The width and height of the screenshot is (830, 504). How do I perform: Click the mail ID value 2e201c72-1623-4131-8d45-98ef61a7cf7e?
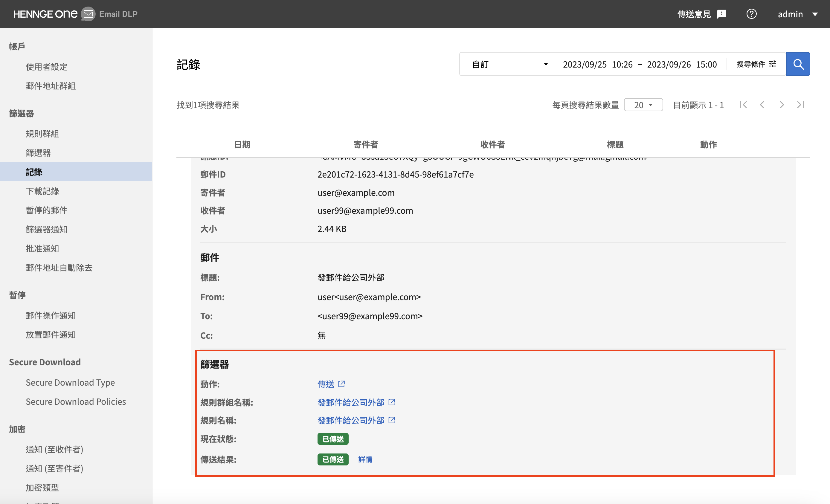pos(396,174)
